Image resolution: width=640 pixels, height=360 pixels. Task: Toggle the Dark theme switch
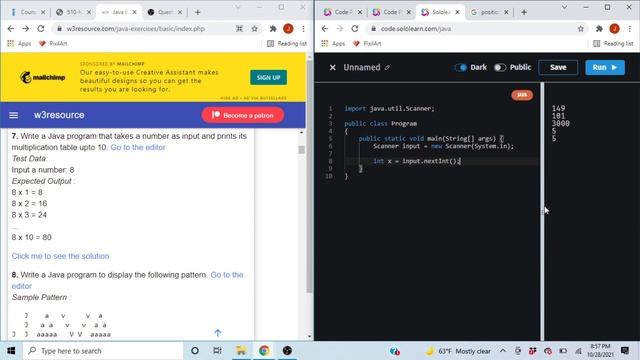pyautogui.click(x=460, y=67)
